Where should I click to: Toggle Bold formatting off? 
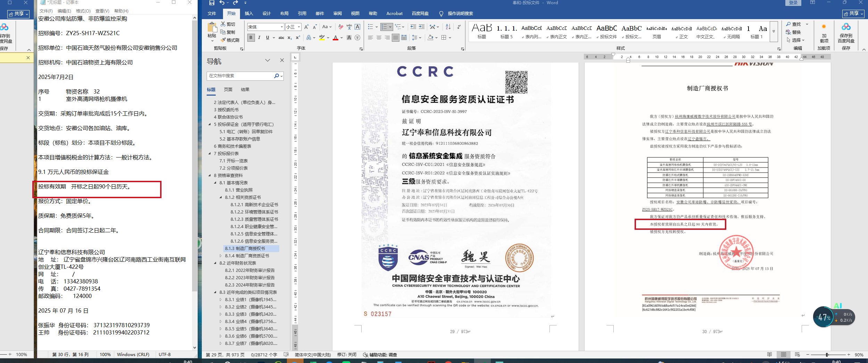tap(251, 38)
